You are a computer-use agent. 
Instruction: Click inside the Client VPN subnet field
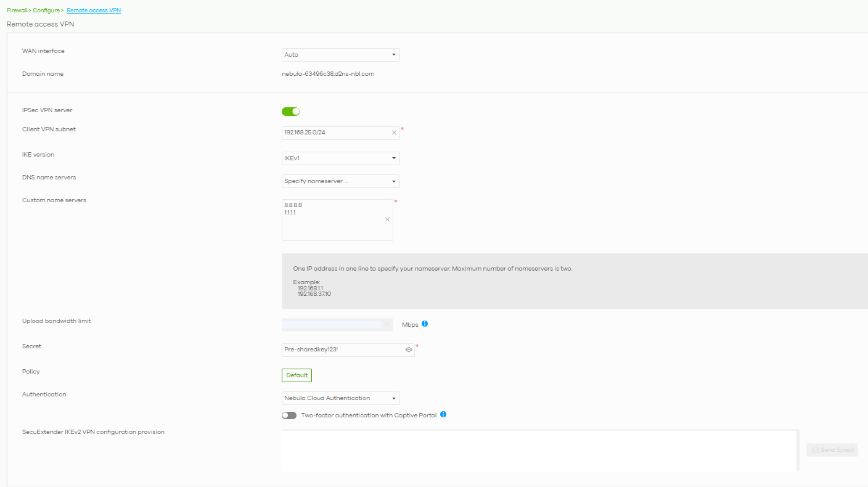point(333,133)
